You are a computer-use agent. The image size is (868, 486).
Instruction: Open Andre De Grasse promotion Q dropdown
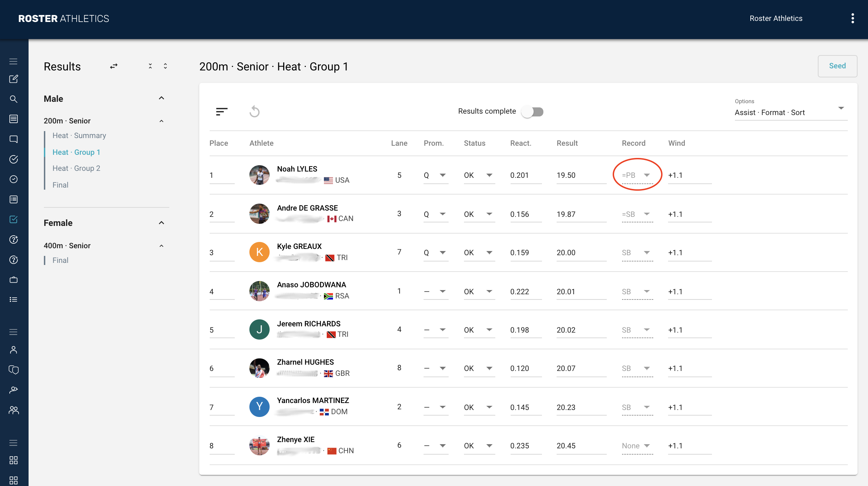coord(435,214)
